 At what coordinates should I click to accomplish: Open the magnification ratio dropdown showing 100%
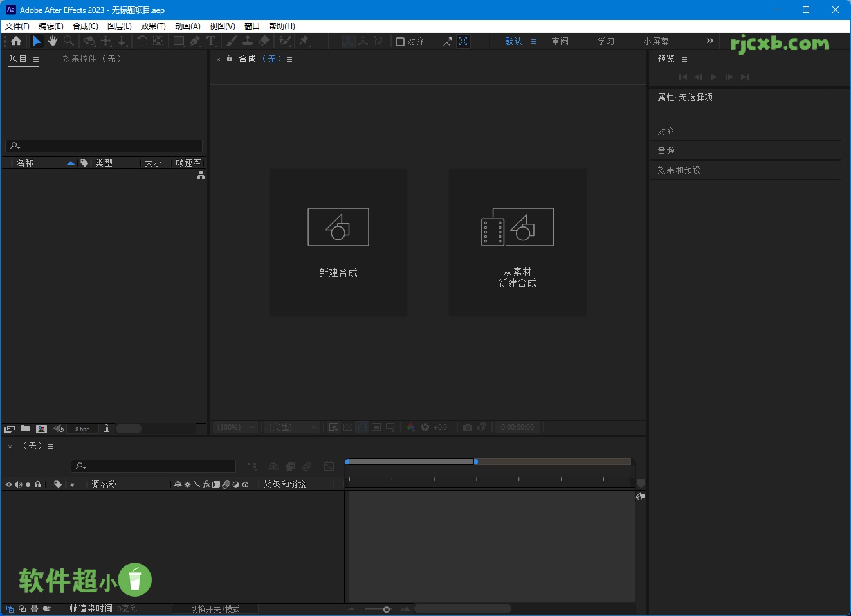(235, 427)
